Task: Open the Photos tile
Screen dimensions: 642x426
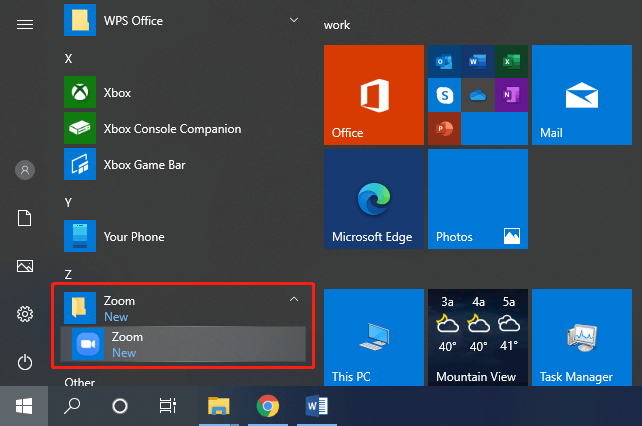Action: coord(478,199)
